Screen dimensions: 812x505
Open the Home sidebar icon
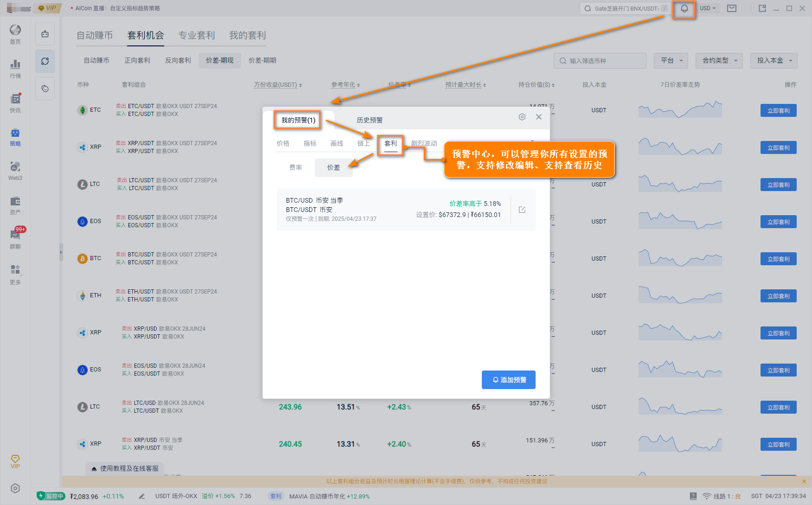pyautogui.click(x=15, y=34)
